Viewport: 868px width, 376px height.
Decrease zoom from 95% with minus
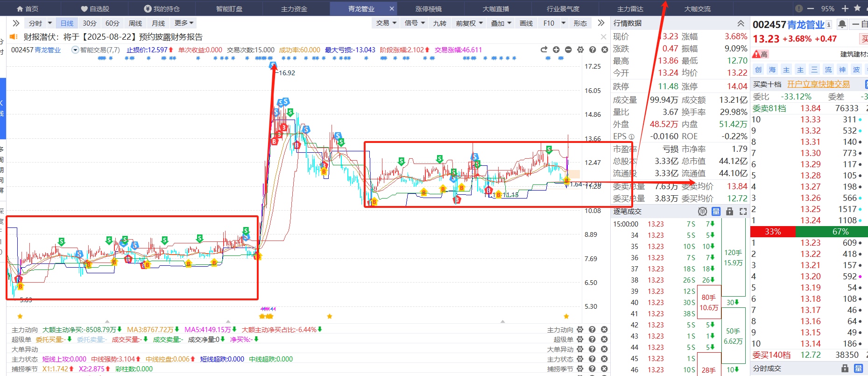tap(811, 8)
